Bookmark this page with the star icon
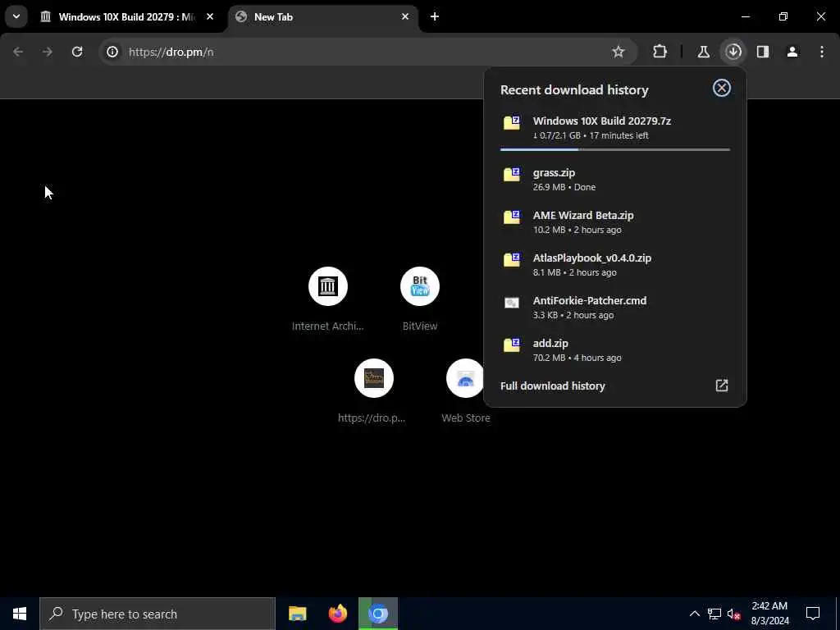The image size is (840, 630). point(619,52)
